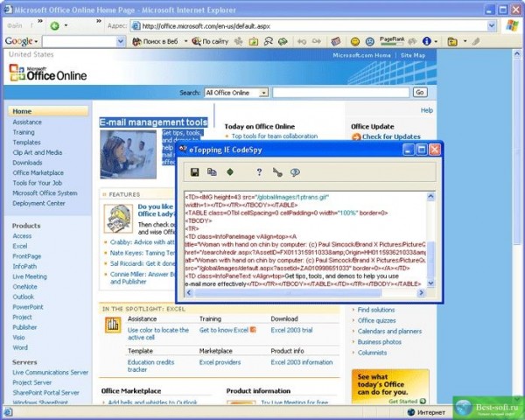Click the CodeSpy vertical scrollbar thumb
Viewport: 525px width, 420px height.
430,259
